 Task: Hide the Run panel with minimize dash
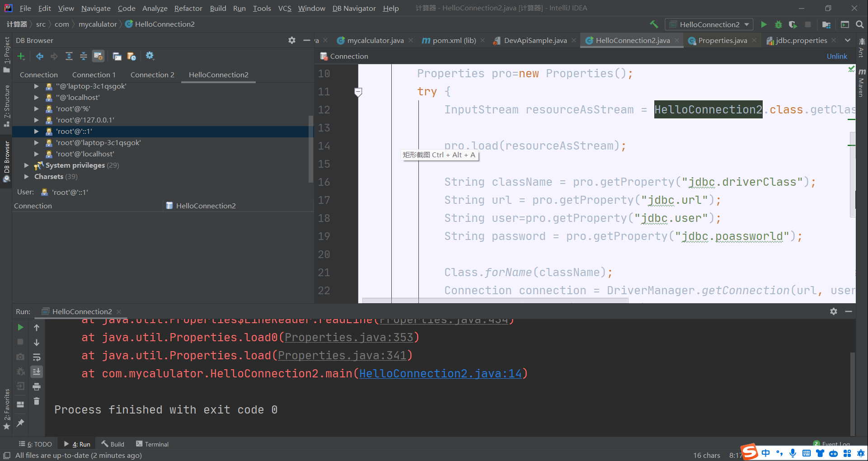[x=849, y=311]
